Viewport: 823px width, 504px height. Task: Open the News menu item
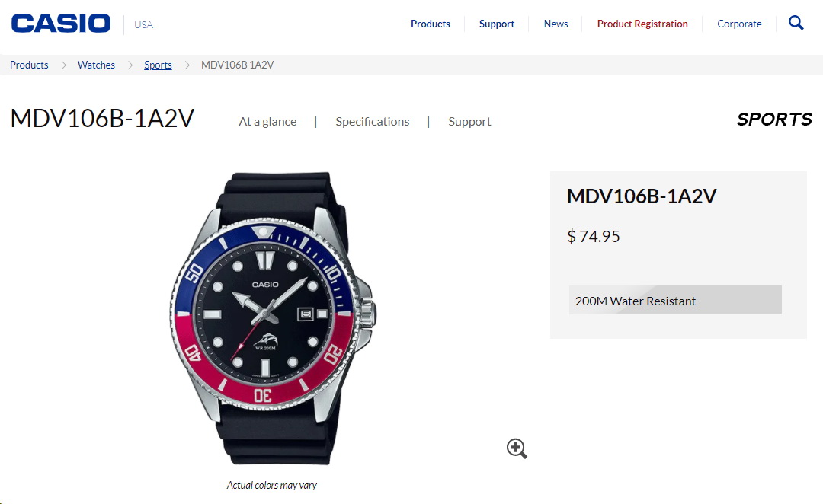pyautogui.click(x=556, y=24)
